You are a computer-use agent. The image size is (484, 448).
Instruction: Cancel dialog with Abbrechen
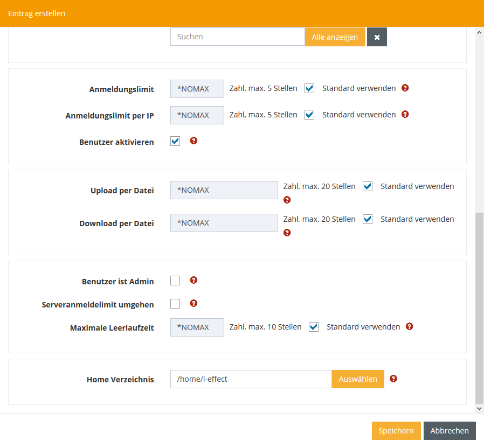[450, 431]
